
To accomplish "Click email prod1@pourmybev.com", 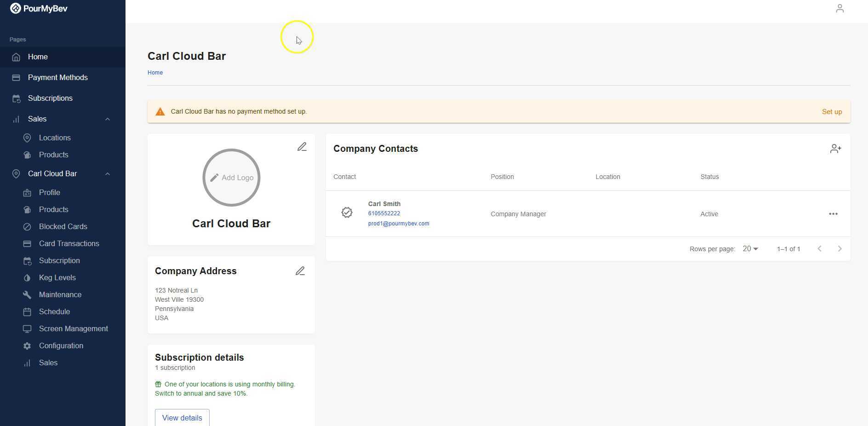I will 399,224.
